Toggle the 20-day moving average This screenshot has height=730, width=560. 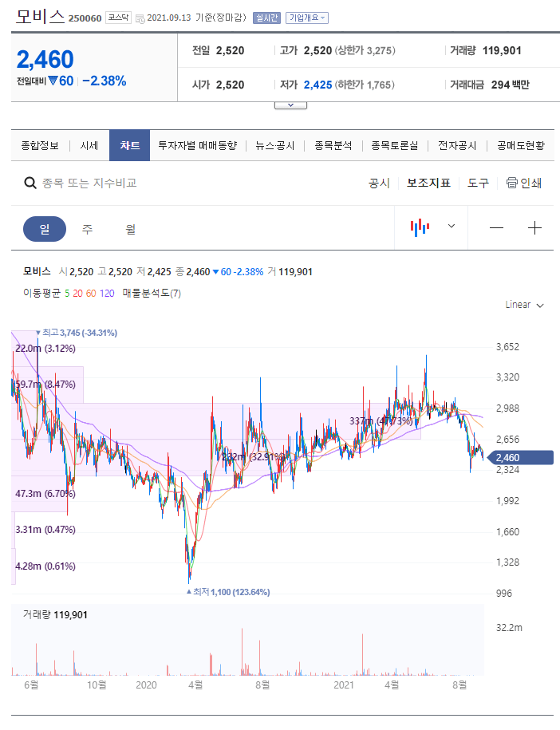[x=77, y=294]
